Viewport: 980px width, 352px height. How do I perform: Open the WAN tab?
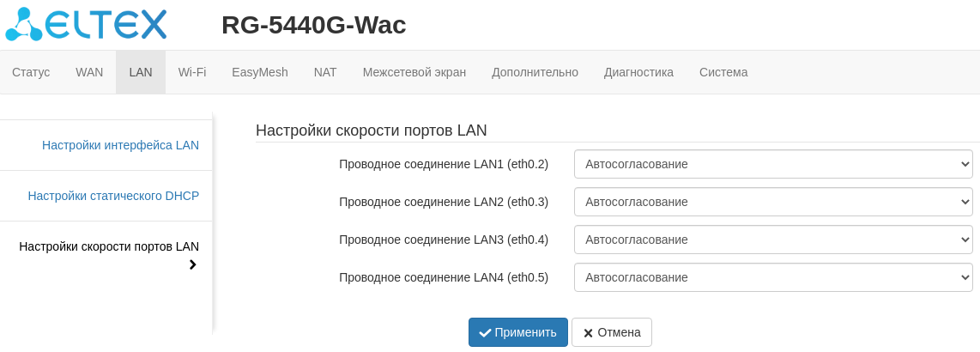pos(89,72)
